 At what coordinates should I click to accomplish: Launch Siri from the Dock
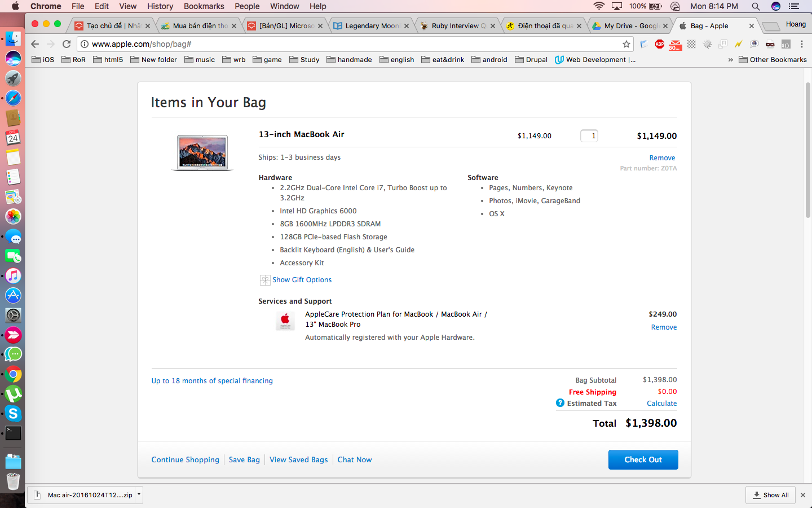[13, 58]
